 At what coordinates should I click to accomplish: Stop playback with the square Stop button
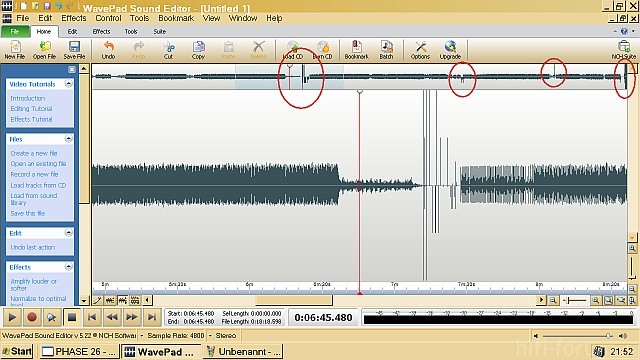[x=72, y=317]
